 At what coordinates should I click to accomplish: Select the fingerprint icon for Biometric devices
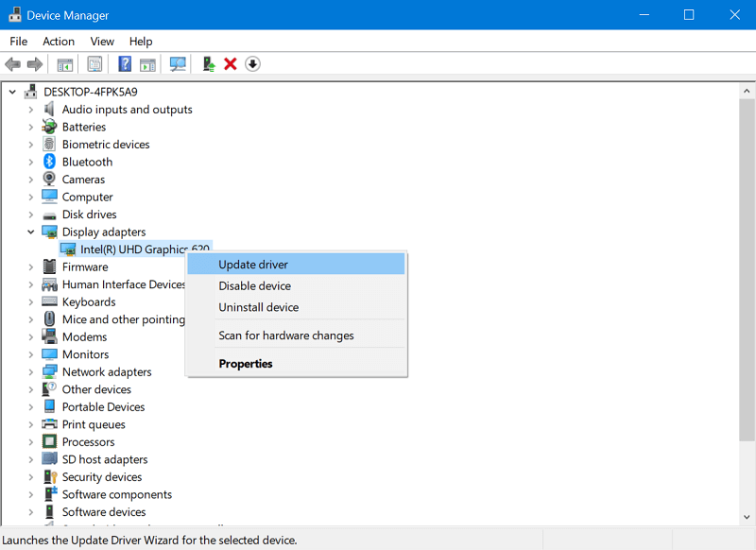tap(49, 145)
